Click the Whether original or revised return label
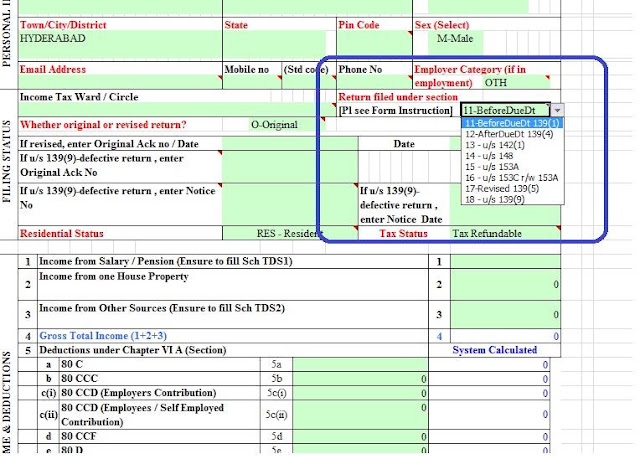Image resolution: width=640 pixels, height=459 pixels. [103, 125]
